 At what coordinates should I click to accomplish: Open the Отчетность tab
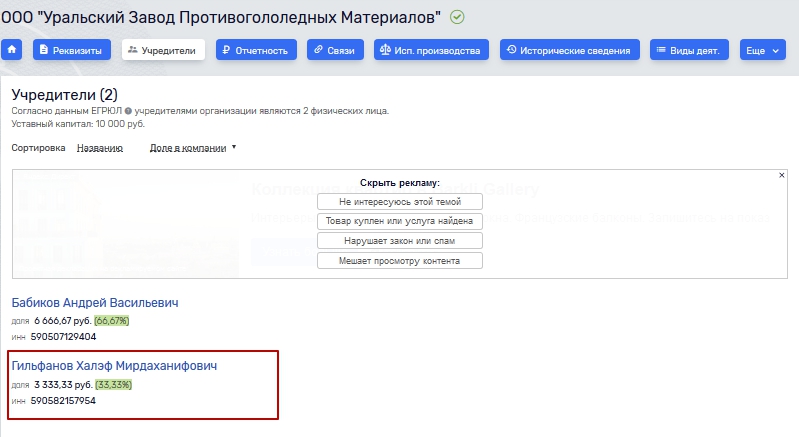pos(256,50)
